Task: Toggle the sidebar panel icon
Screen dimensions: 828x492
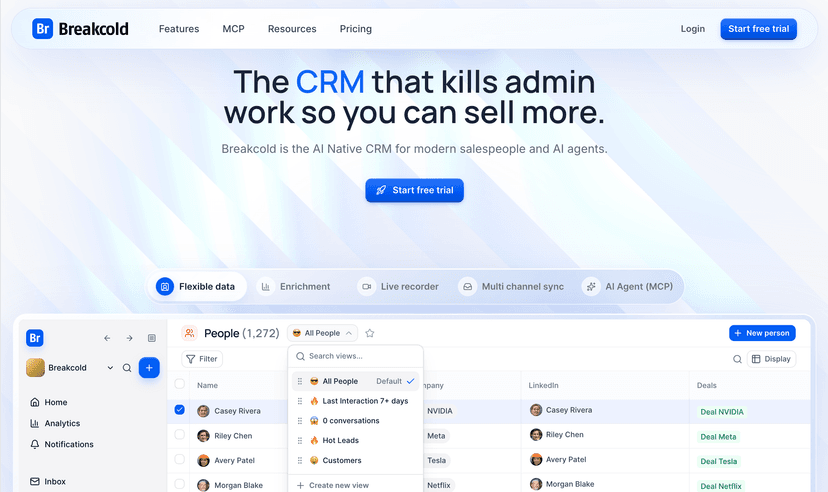Action: [152, 338]
